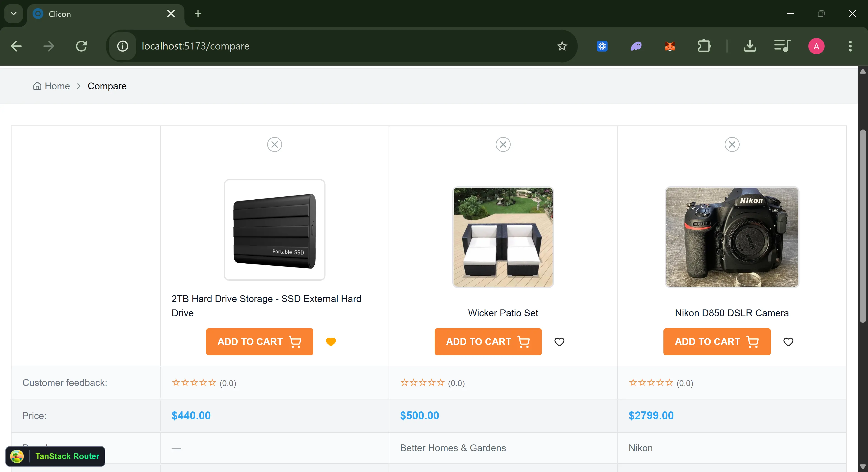Open the blue snowflake browser extension

pos(602,46)
